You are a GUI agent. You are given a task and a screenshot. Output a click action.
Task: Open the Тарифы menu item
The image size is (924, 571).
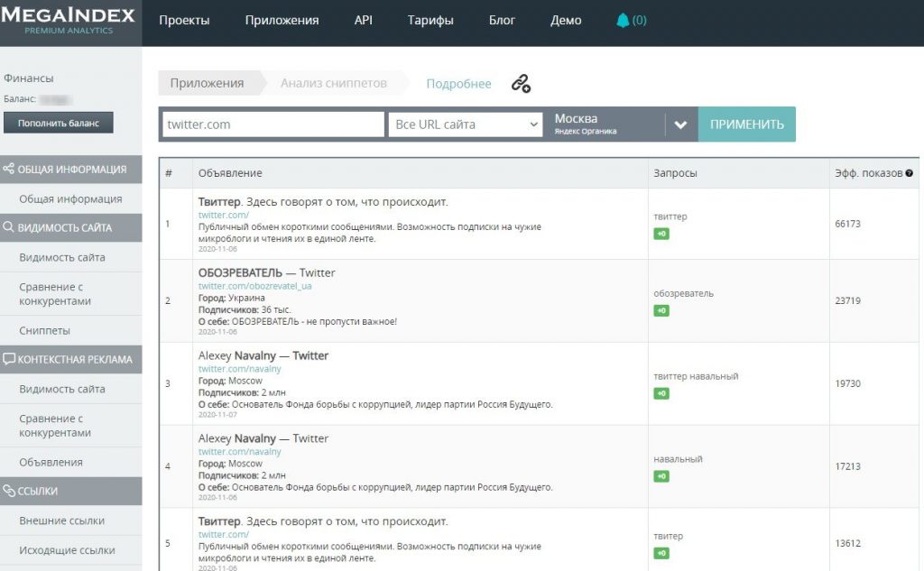coord(430,21)
